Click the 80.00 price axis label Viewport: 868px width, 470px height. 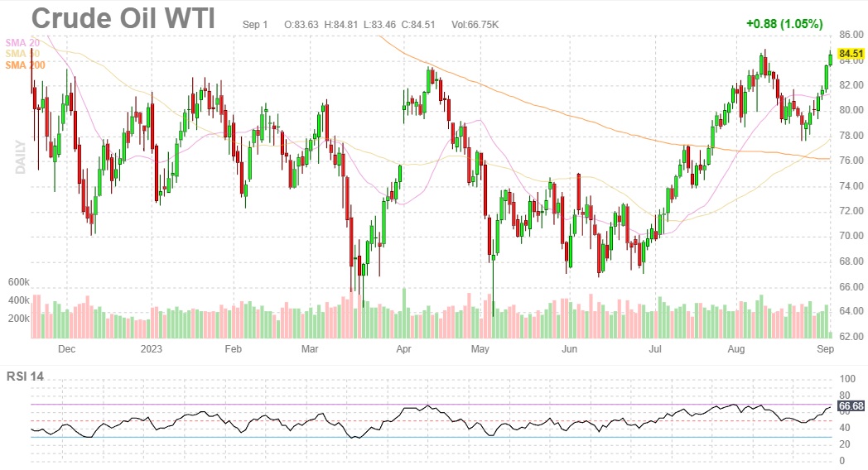[851, 110]
